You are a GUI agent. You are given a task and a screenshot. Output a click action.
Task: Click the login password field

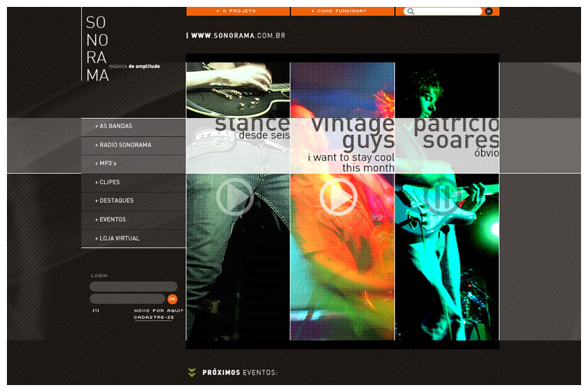pyautogui.click(x=127, y=299)
